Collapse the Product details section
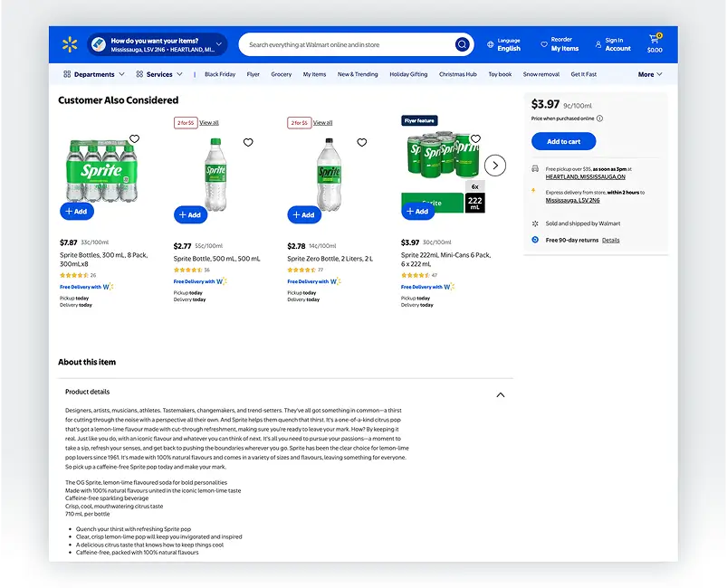Screen dimensions: 727x588 point(500,394)
